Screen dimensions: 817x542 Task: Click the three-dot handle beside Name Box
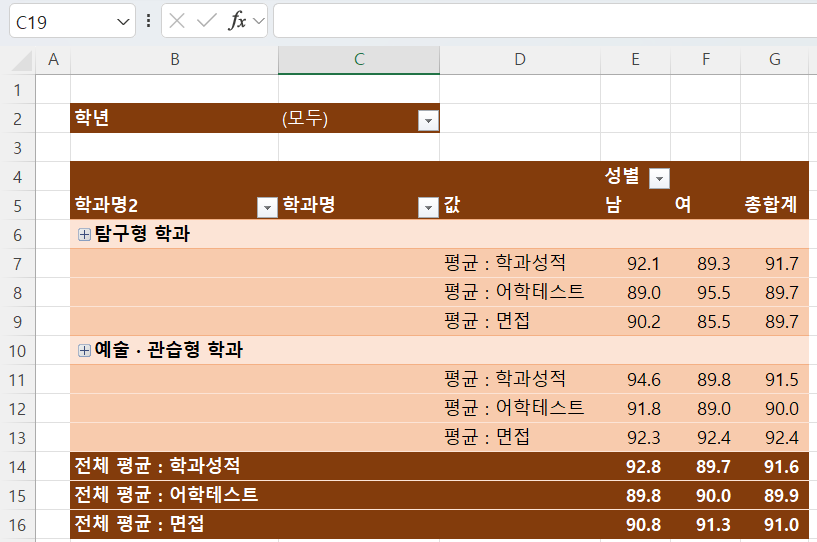tap(149, 21)
